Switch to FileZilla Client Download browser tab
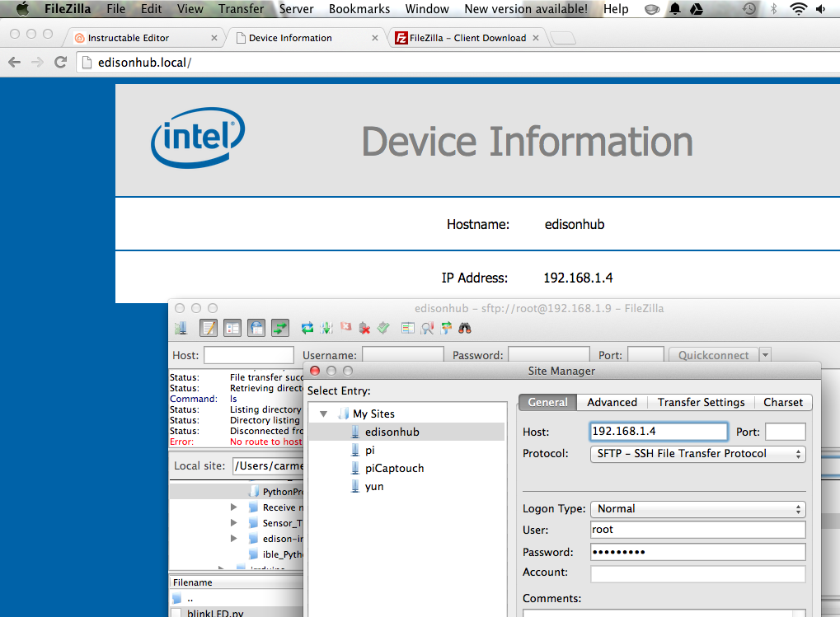 (467, 38)
